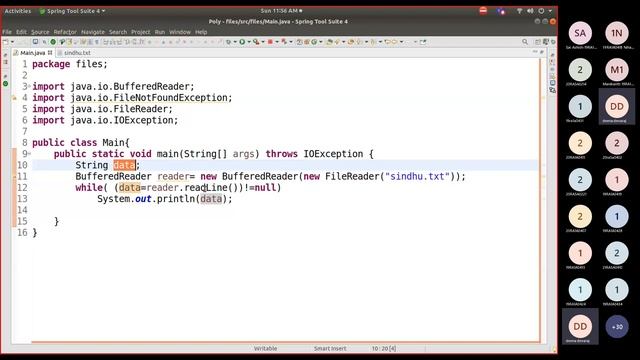Click the external window icon at toolbar end
Image resolution: width=640 pixels, height=360 pixels.
422,42
